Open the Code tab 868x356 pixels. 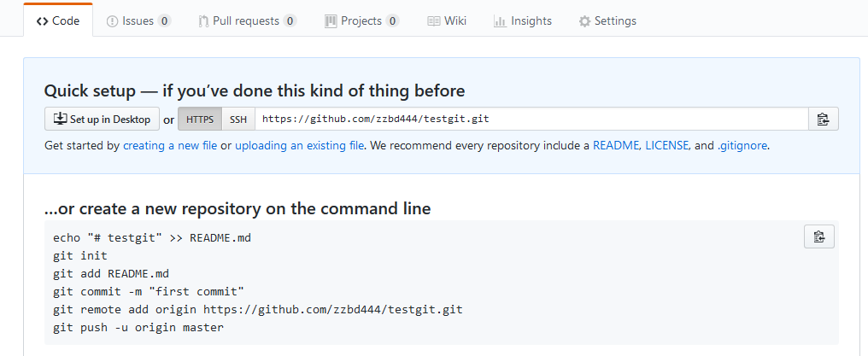57,21
